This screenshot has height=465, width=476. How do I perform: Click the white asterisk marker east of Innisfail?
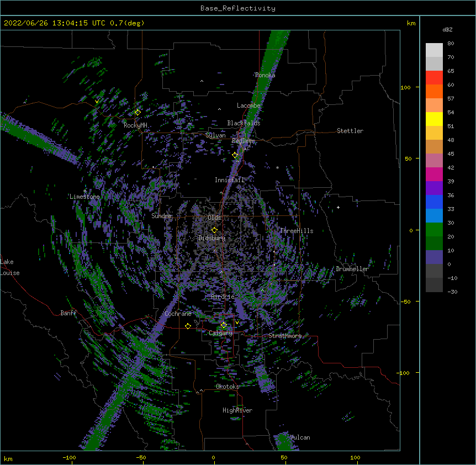[277, 167]
